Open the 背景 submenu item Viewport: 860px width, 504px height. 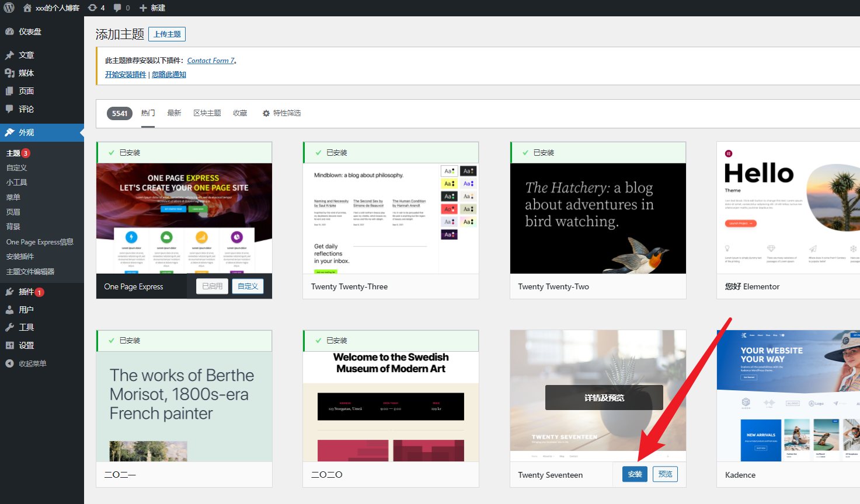[13, 226]
